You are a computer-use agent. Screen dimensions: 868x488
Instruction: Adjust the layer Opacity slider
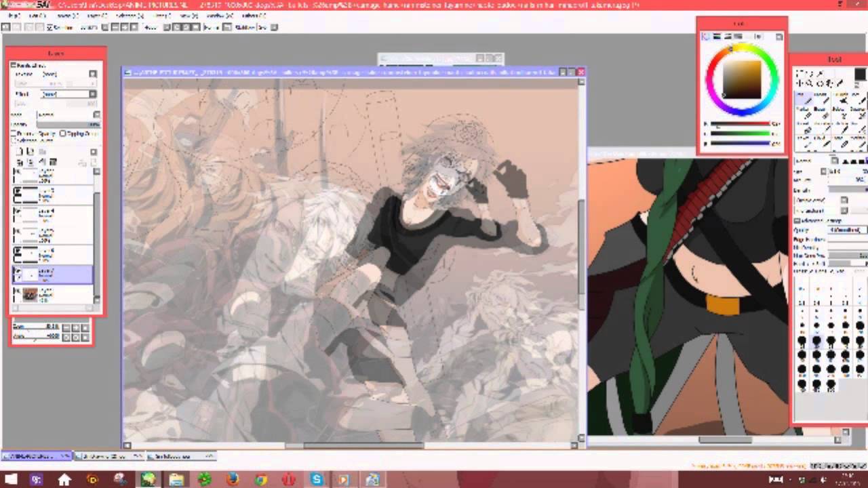pyautogui.click(x=68, y=124)
